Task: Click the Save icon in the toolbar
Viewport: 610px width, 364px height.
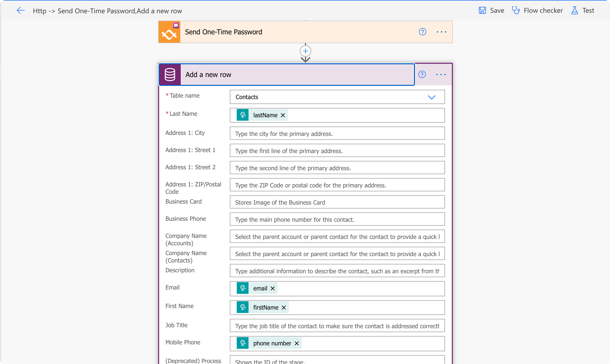Action: [483, 10]
